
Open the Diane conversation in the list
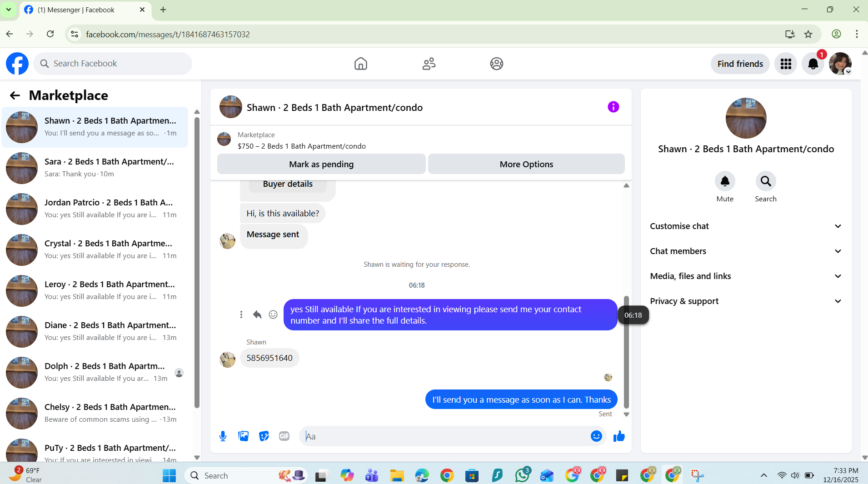click(x=95, y=332)
